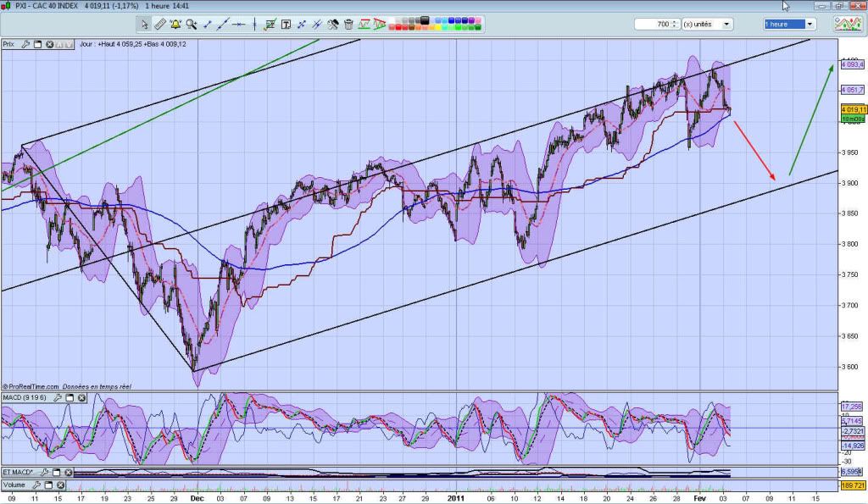This screenshot has height=504, width=868.
Task: Remove the MACD indicator panel
Action: [82, 397]
